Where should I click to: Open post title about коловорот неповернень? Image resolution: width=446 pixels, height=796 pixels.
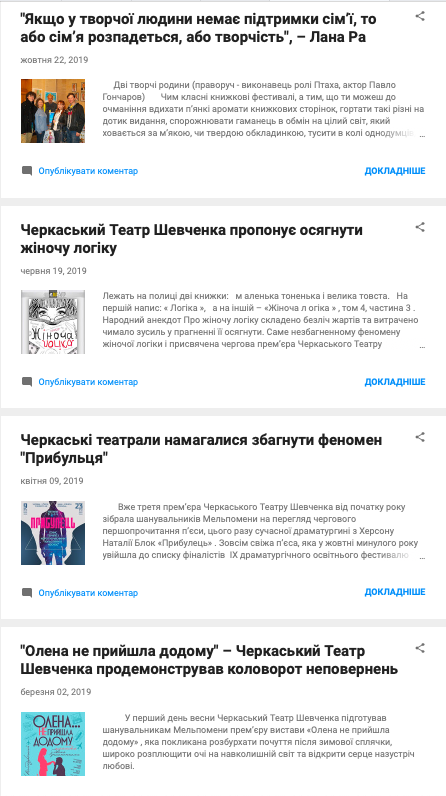[209, 660]
